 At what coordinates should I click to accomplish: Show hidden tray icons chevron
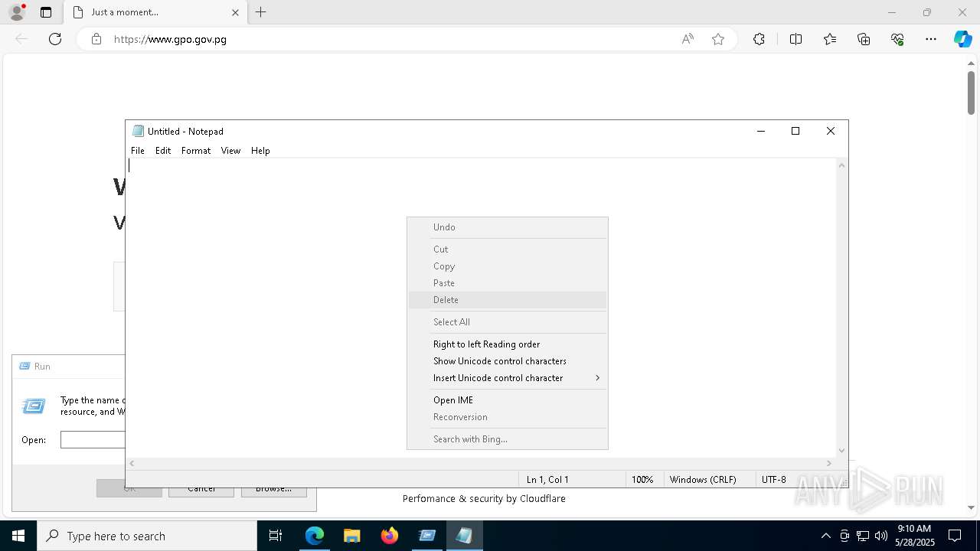(825, 536)
